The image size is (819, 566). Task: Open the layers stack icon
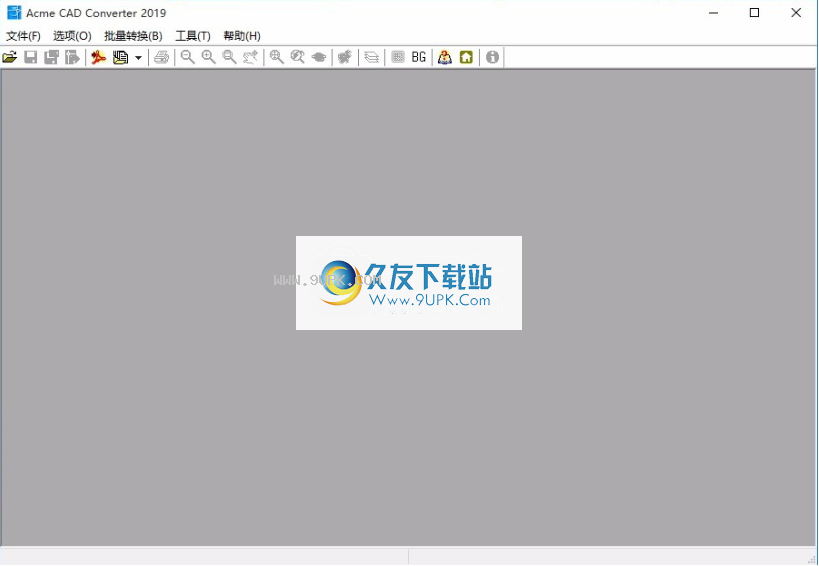371,57
